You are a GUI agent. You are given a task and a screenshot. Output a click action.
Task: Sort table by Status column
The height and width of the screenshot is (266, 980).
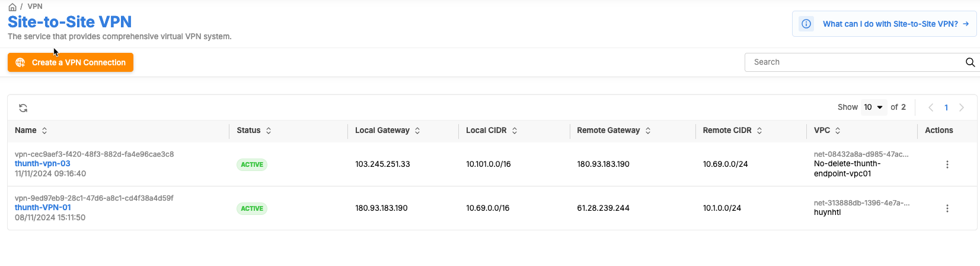pos(269,131)
